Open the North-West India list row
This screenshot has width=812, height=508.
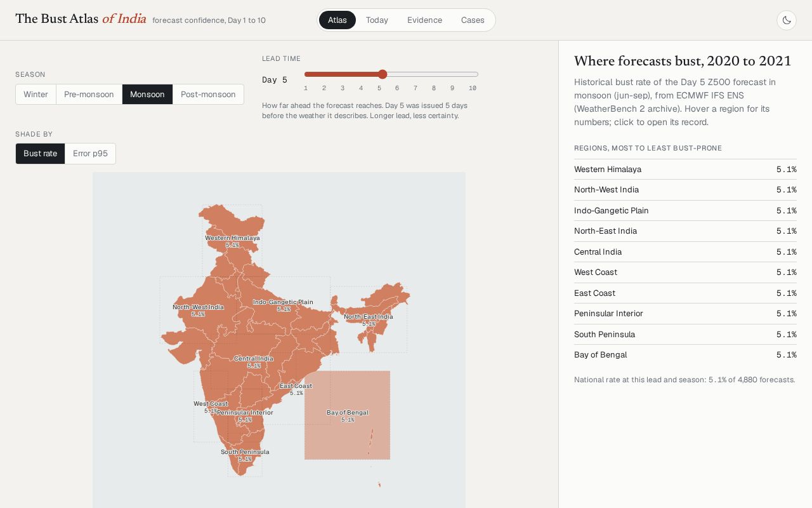[685, 190]
